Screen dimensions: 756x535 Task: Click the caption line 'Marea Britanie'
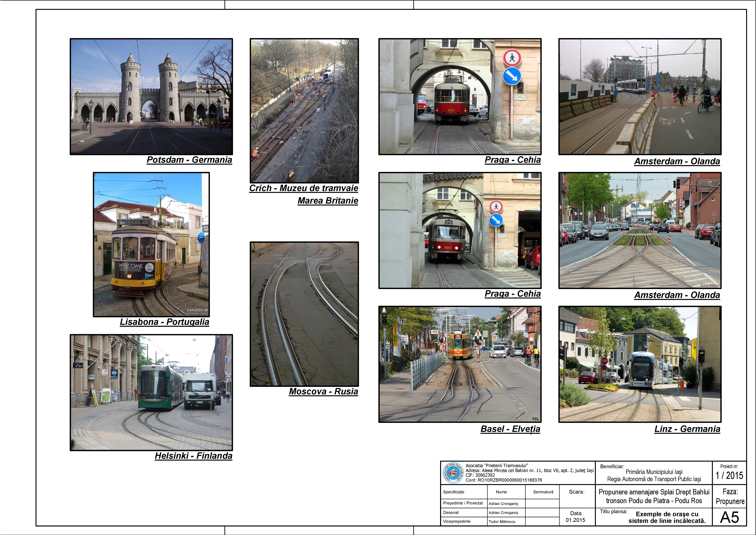(x=328, y=201)
